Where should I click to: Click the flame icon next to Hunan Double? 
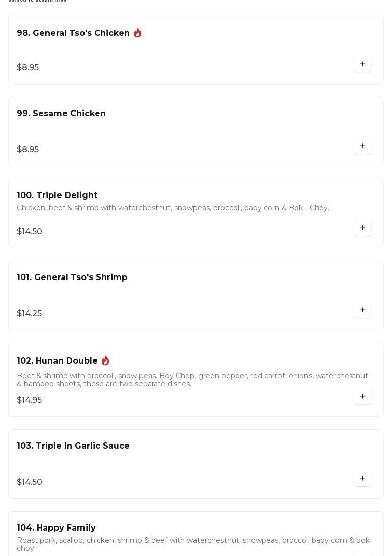click(105, 360)
